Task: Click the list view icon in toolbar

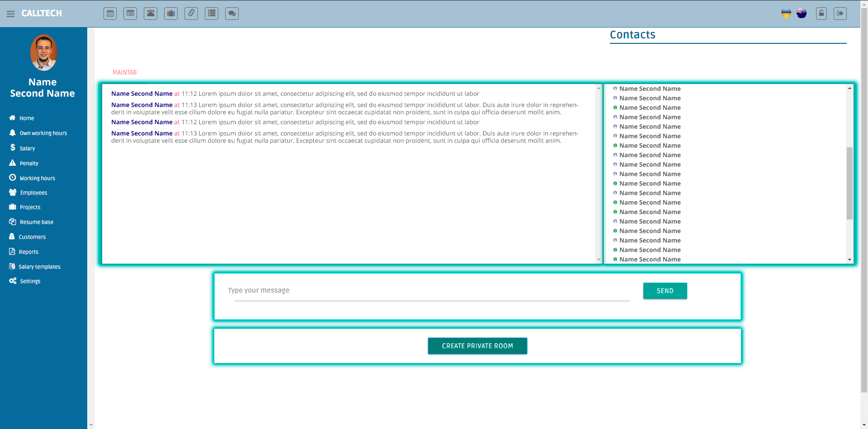Action: click(x=212, y=14)
